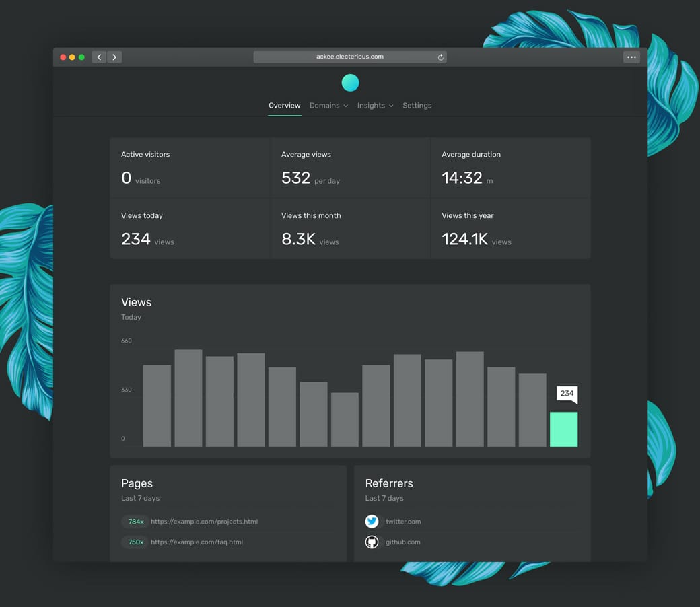
Task: Click the GitHub octocat icon
Action: tap(372, 542)
